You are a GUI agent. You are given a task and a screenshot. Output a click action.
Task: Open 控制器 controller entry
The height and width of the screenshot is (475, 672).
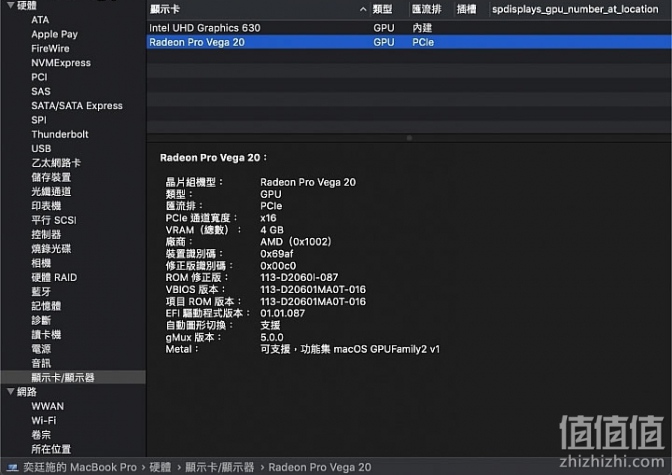click(x=46, y=234)
